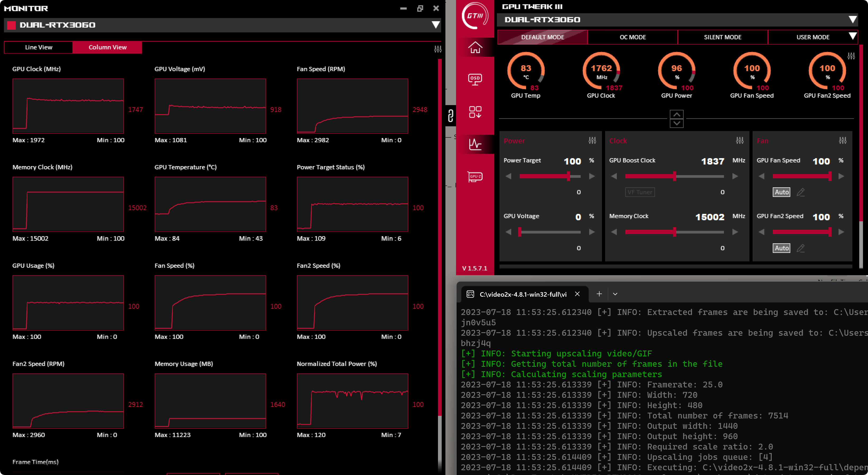The height and width of the screenshot is (475, 868).
Task: Expand User Mode profile dropdown arrow
Action: tap(852, 36)
